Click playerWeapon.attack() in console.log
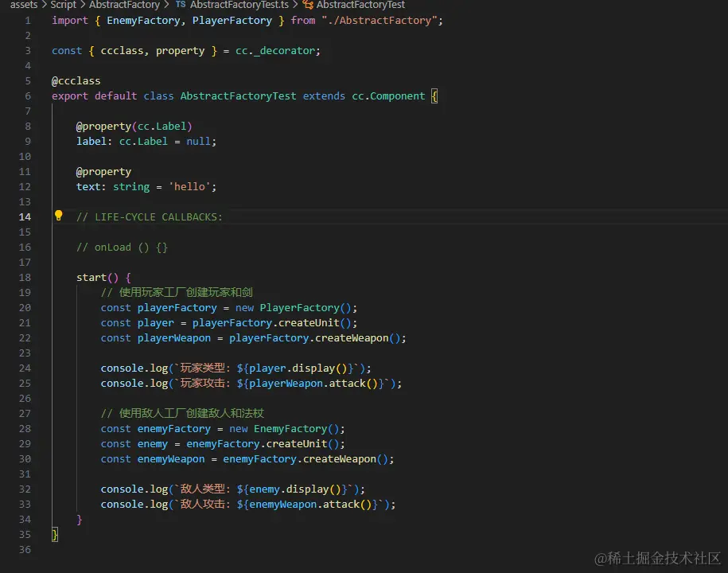This screenshot has width=728, height=573. pos(313,383)
